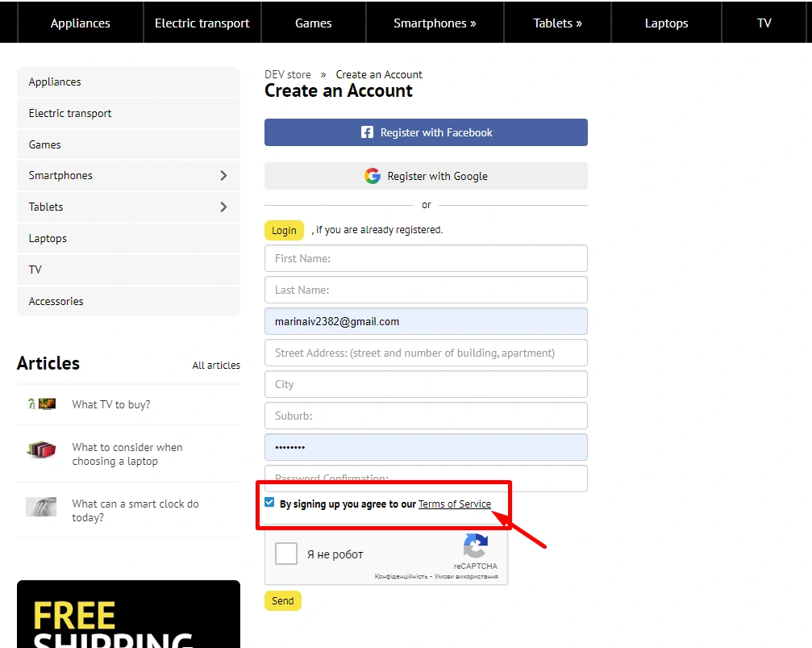The height and width of the screenshot is (648, 812).
Task: Open the Terms of Service link
Action: (454, 504)
